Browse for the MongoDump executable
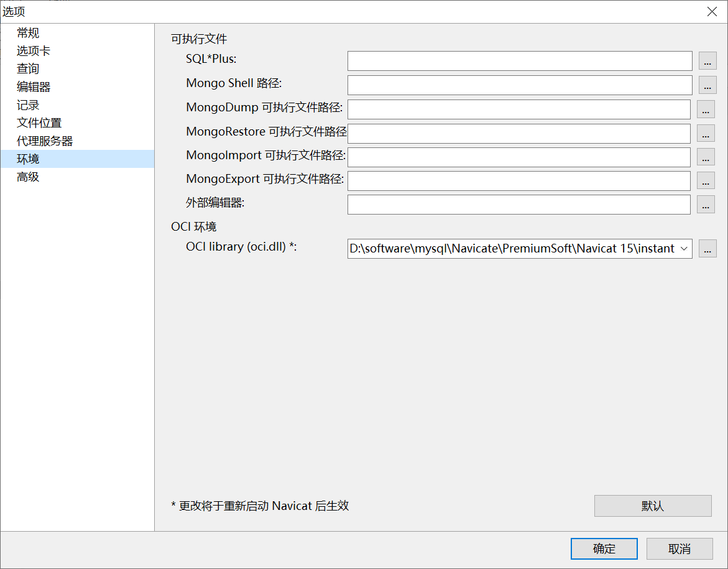The width and height of the screenshot is (728, 569). (705, 109)
